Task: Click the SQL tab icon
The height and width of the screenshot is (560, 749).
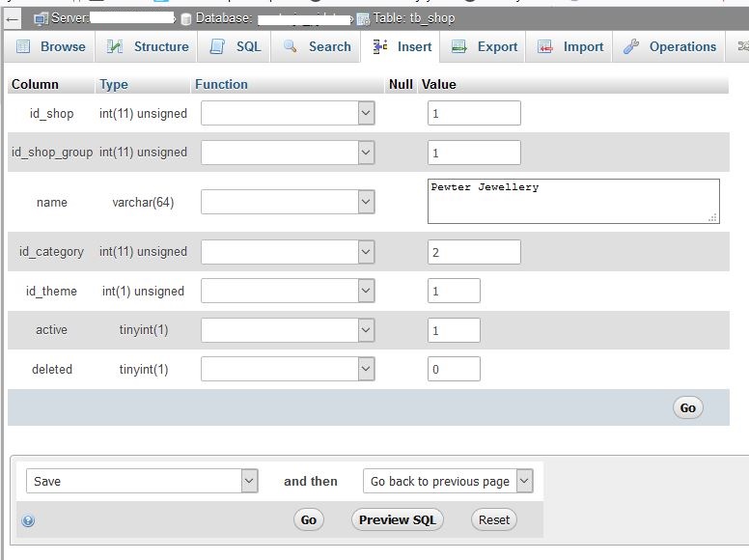Action: click(217, 46)
